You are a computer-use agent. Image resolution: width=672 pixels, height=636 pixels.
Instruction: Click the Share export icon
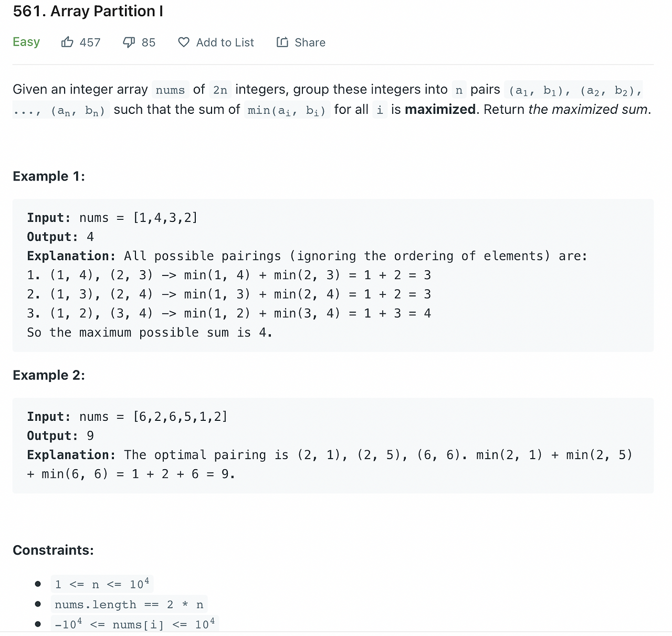point(282,42)
